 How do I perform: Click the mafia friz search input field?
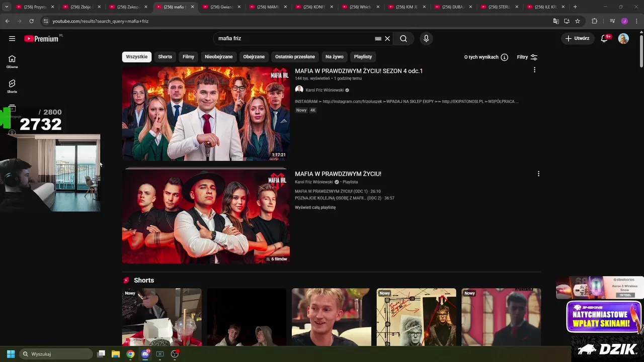pyautogui.click(x=294, y=39)
